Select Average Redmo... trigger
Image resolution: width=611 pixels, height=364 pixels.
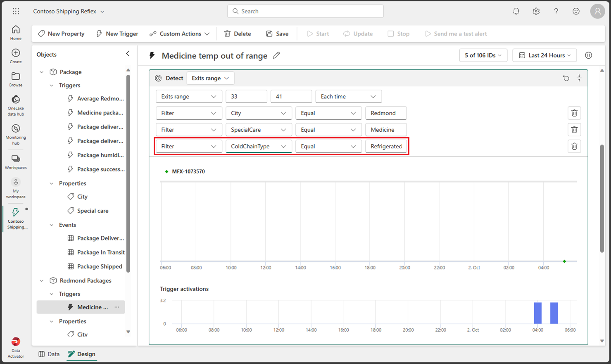click(x=96, y=98)
